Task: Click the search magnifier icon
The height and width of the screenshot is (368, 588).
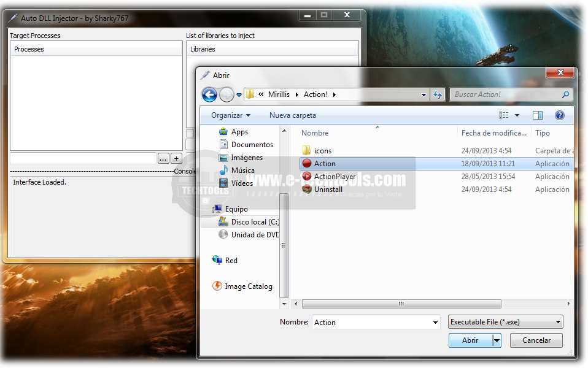Action: tap(565, 94)
